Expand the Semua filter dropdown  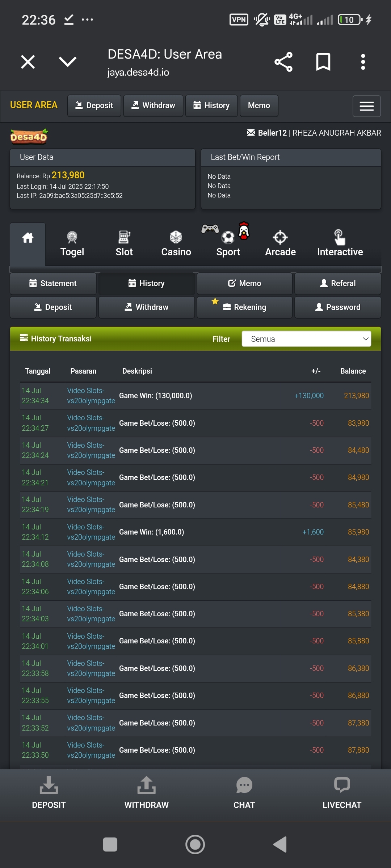(x=306, y=339)
